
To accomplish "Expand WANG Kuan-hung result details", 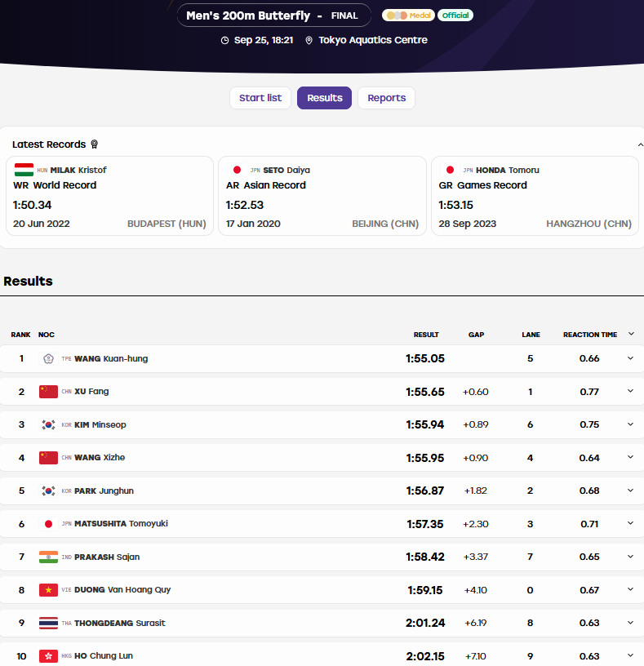I will [630, 358].
